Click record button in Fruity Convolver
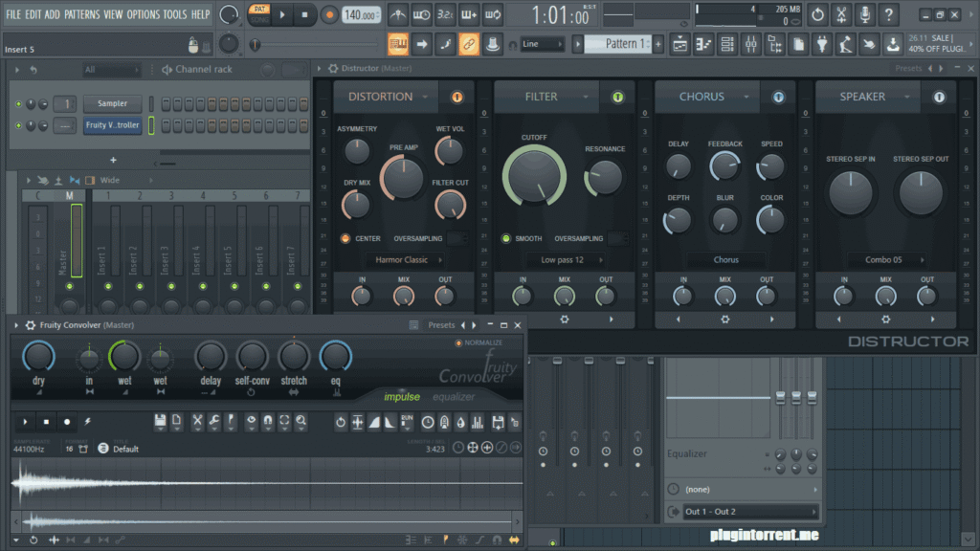The width and height of the screenshot is (980, 551). tap(67, 422)
